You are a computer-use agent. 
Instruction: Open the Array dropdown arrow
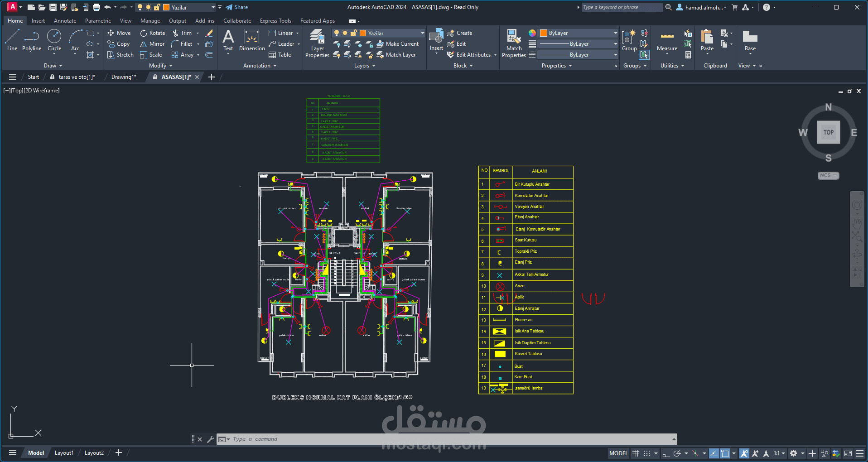(198, 55)
